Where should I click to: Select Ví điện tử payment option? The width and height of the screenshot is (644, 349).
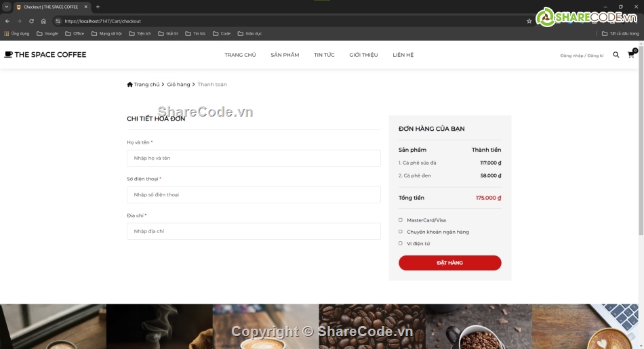pyautogui.click(x=401, y=243)
